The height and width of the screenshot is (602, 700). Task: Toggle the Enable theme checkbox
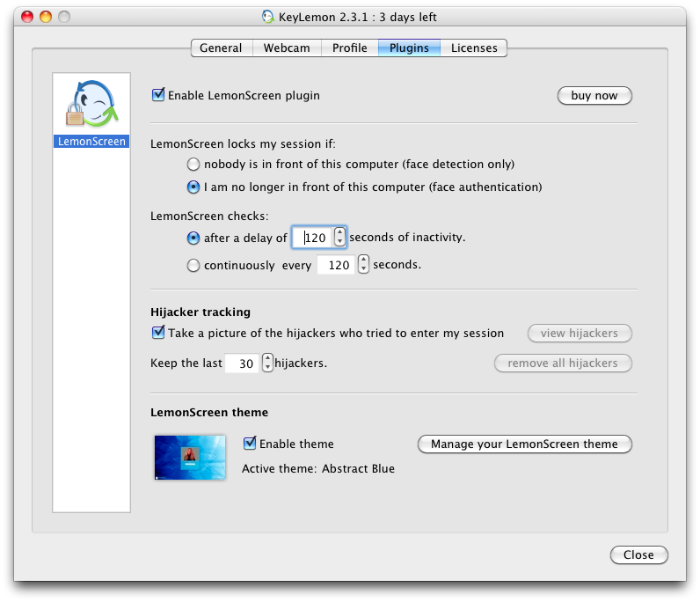[250, 444]
